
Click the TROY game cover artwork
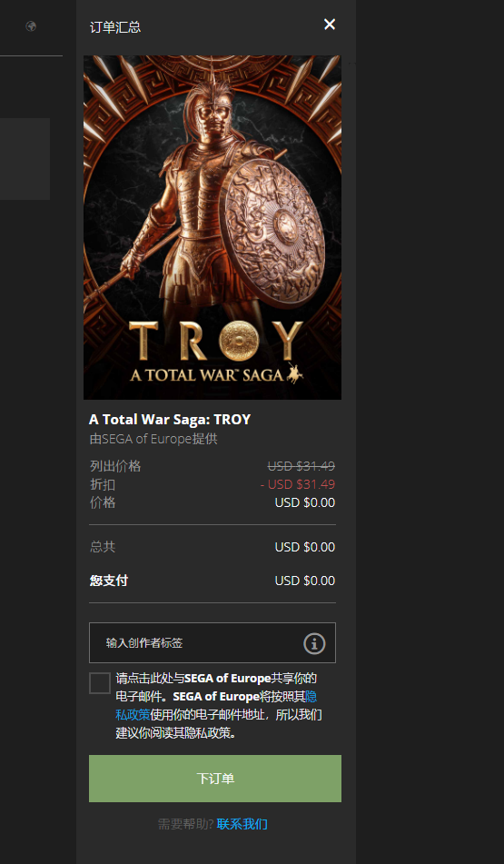point(212,227)
